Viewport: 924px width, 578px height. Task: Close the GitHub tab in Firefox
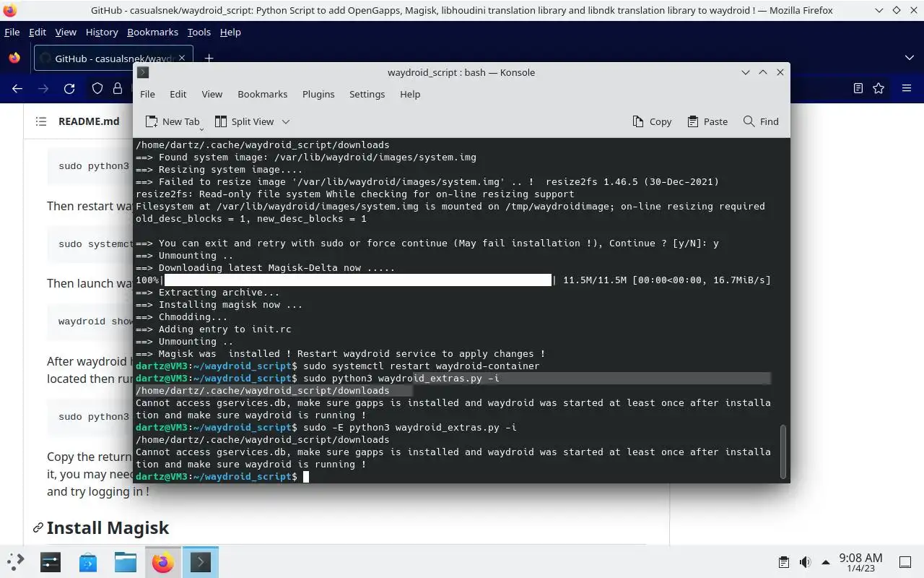[183, 59]
